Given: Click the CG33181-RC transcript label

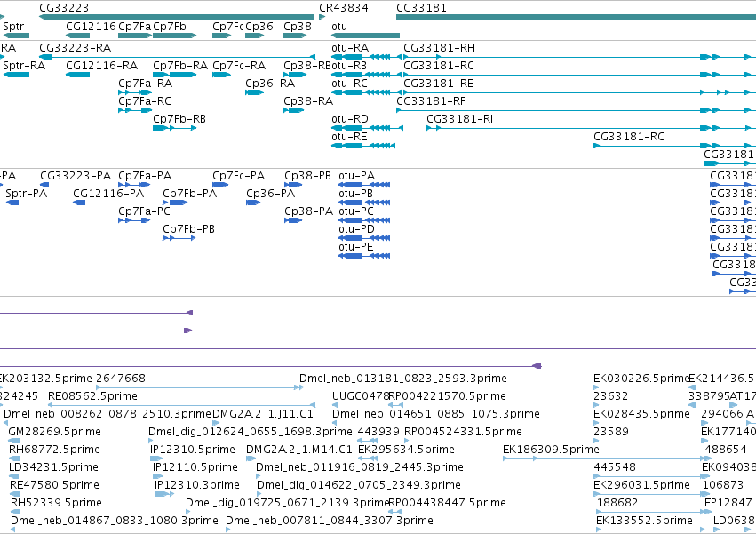Looking at the screenshot, I should [439, 66].
